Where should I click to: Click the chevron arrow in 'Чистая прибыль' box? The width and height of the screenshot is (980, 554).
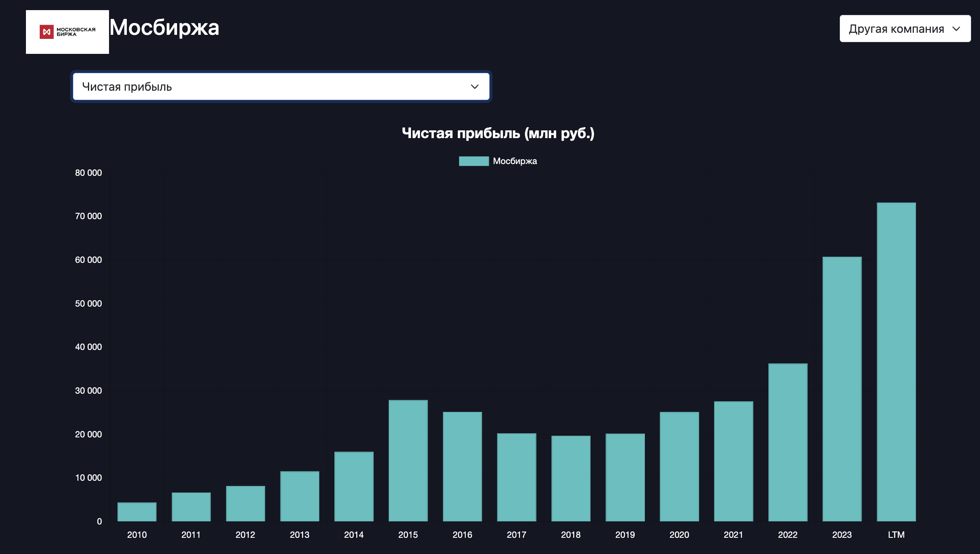pyautogui.click(x=475, y=87)
